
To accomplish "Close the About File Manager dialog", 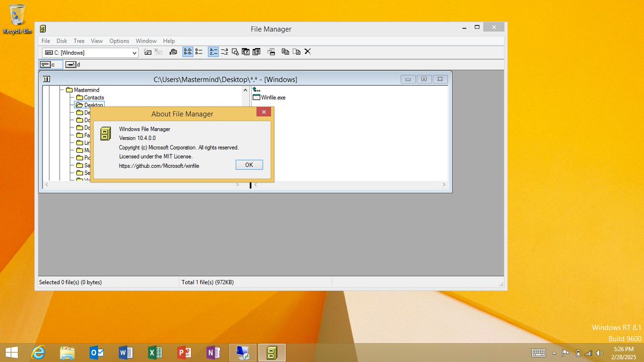I will pyautogui.click(x=263, y=112).
